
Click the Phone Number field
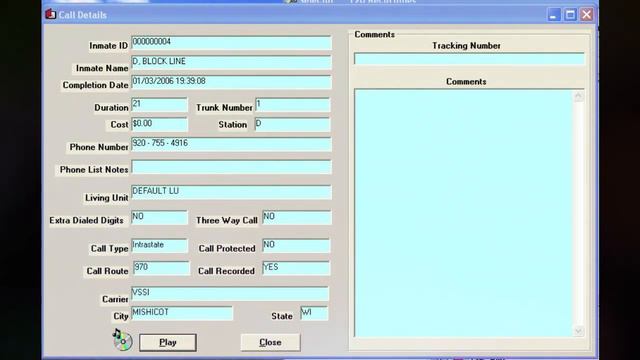[231, 144]
